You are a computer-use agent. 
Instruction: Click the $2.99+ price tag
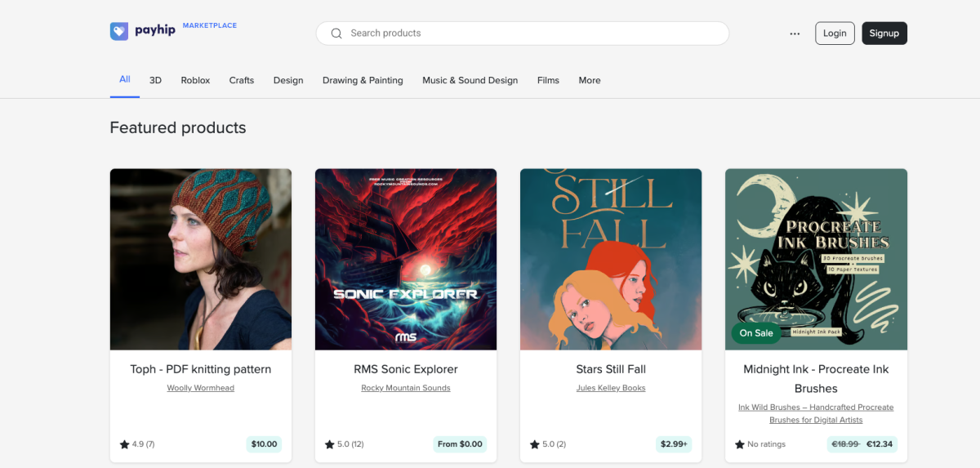point(674,444)
